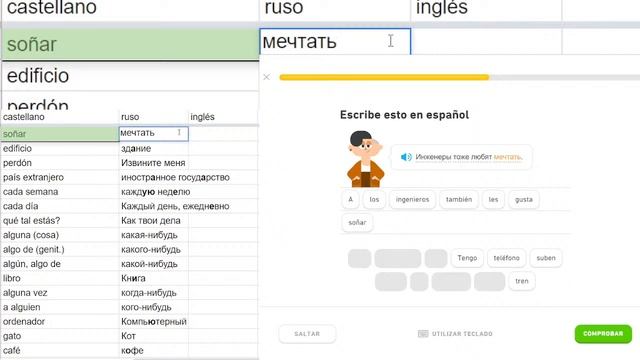Select the 'suben' word tile

(x=546, y=258)
